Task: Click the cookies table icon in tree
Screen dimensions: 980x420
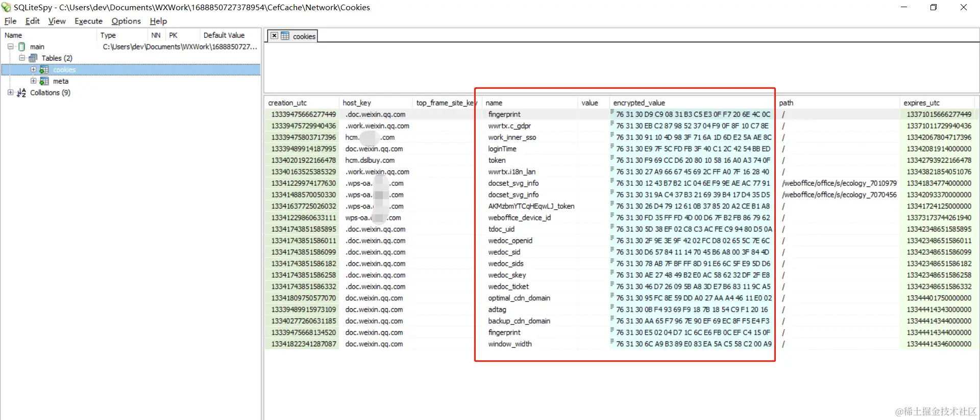Action: coord(44,69)
